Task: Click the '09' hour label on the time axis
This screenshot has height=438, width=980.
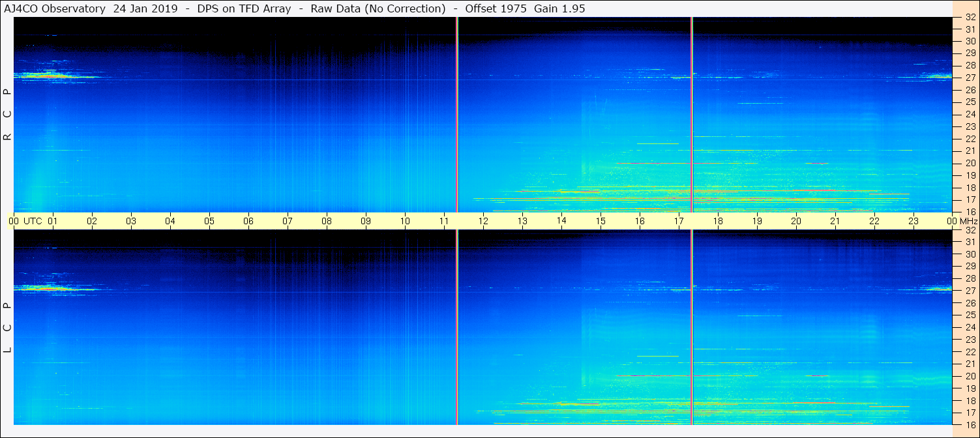Action: [x=366, y=221]
